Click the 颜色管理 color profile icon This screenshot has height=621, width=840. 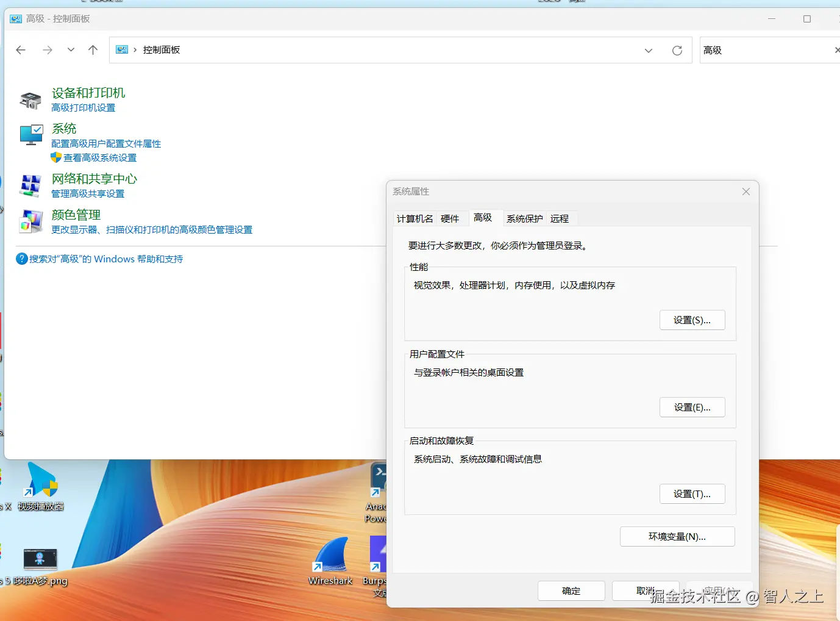(30, 221)
